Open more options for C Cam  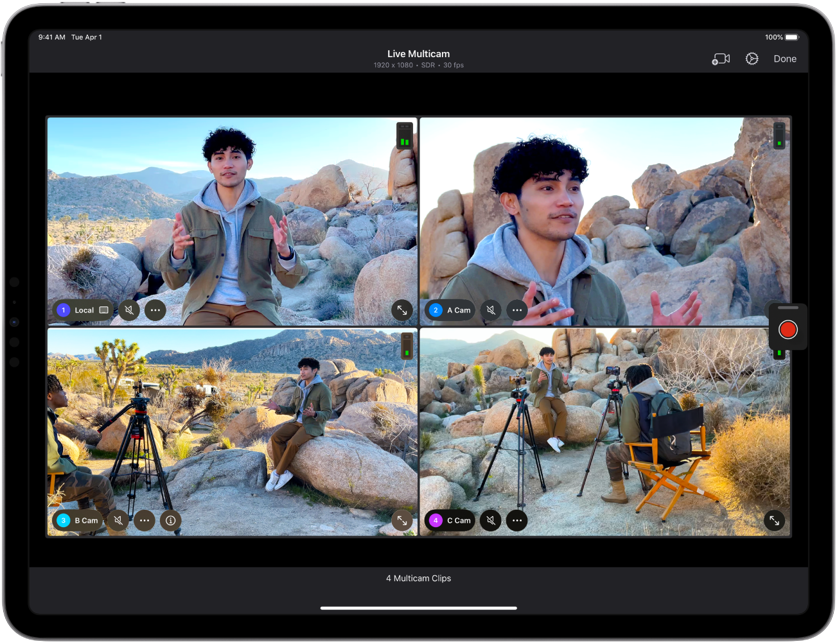pyautogui.click(x=516, y=521)
